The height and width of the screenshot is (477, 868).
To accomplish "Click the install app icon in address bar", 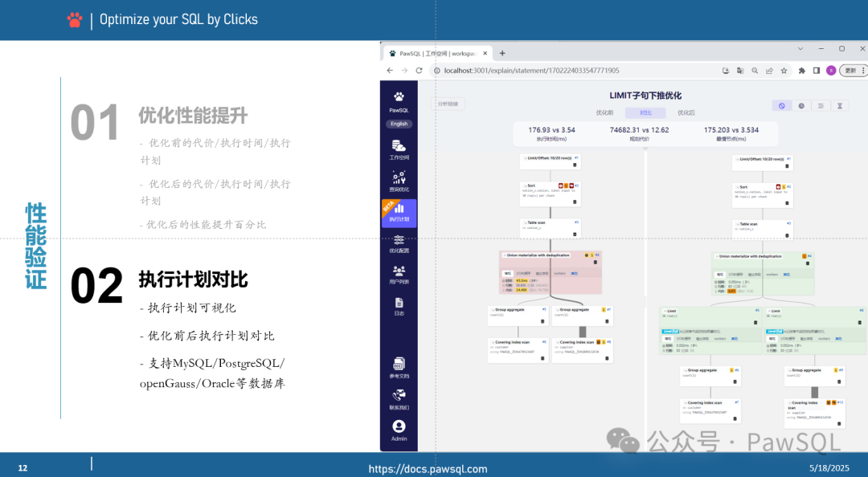I will (x=726, y=71).
